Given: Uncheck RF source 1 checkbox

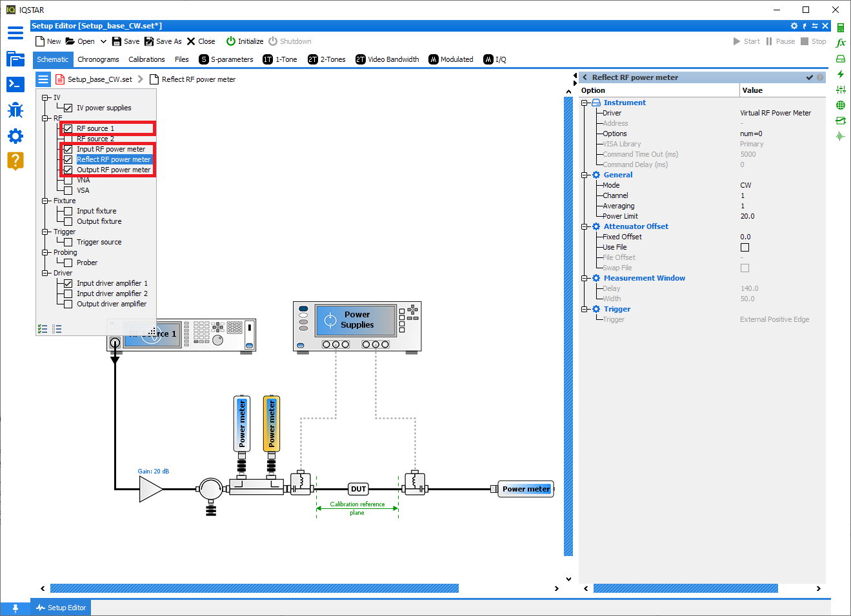Looking at the screenshot, I should click(68, 129).
